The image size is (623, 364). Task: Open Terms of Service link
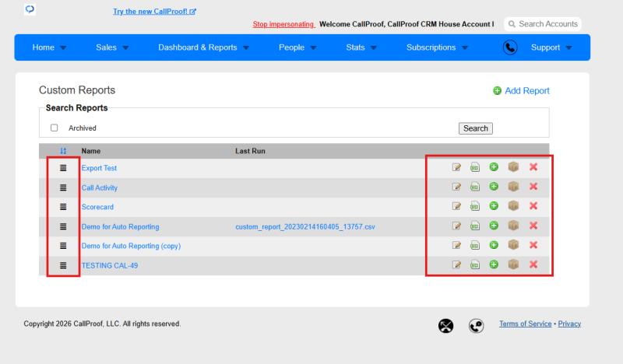[x=525, y=324]
